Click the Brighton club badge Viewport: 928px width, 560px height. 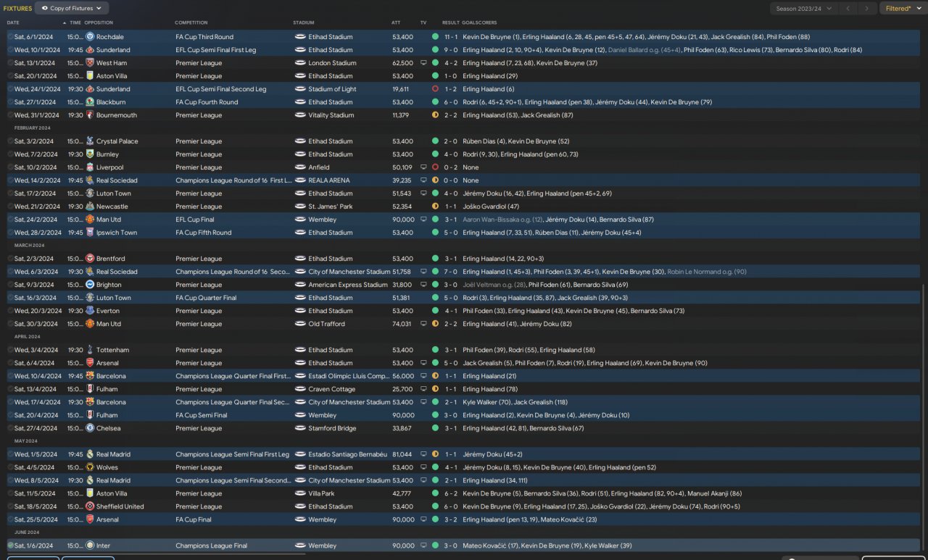[x=90, y=285]
